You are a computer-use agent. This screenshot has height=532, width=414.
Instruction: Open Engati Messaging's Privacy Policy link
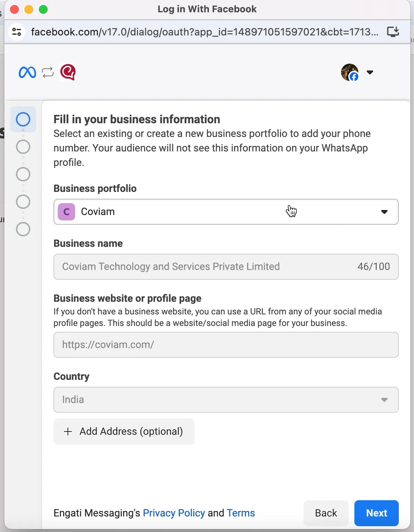pos(174,513)
